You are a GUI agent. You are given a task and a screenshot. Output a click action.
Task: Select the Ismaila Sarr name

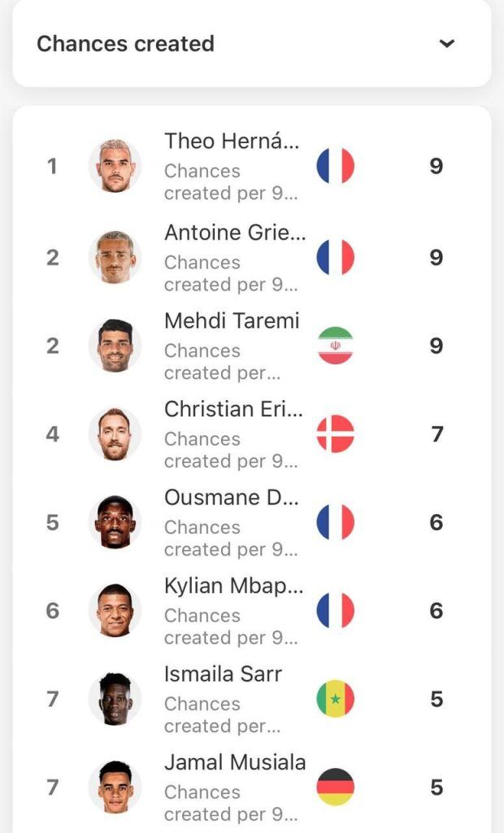coord(223,674)
